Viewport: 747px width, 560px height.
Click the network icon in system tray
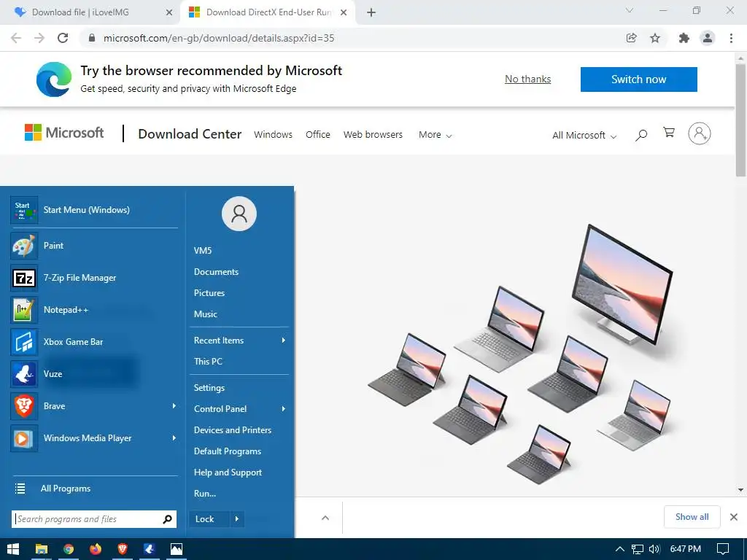(637, 549)
